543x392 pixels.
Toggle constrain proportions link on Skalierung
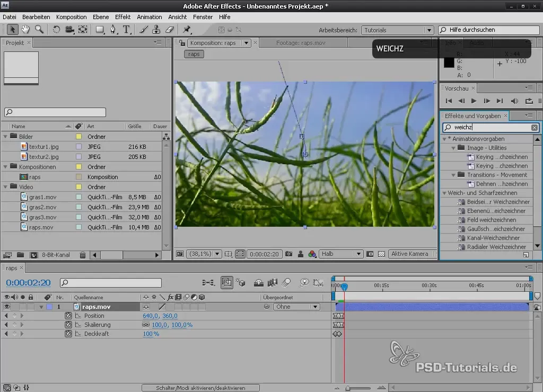coord(146,325)
